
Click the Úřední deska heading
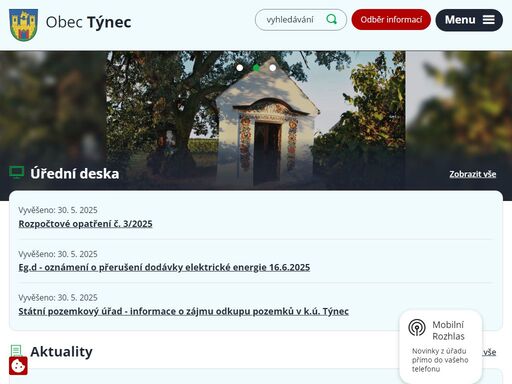tap(75, 173)
